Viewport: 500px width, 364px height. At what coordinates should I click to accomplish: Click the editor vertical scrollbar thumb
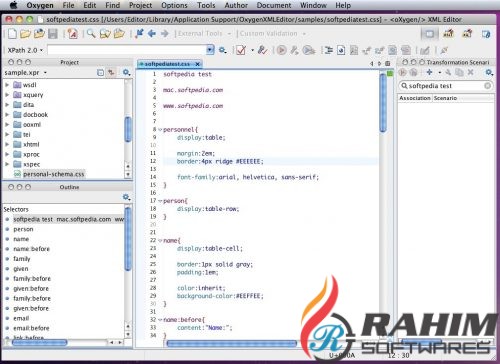click(x=383, y=103)
